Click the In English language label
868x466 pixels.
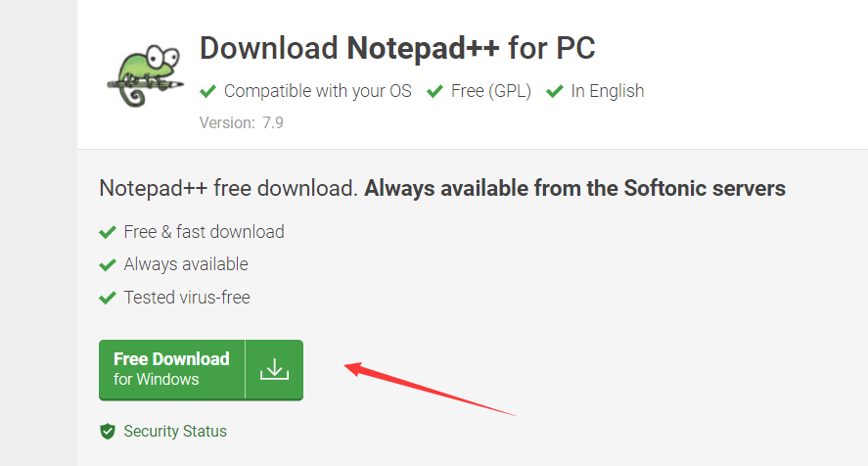pos(608,91)
